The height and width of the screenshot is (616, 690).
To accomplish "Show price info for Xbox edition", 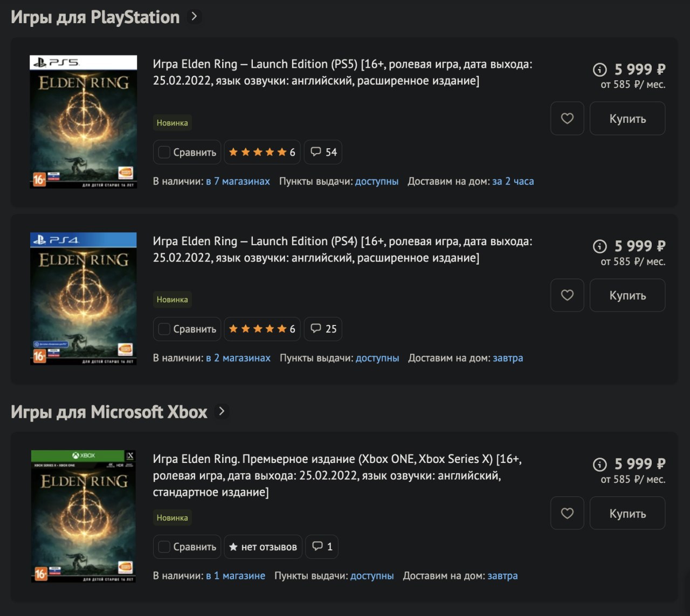I will click(x=599, y=464).
